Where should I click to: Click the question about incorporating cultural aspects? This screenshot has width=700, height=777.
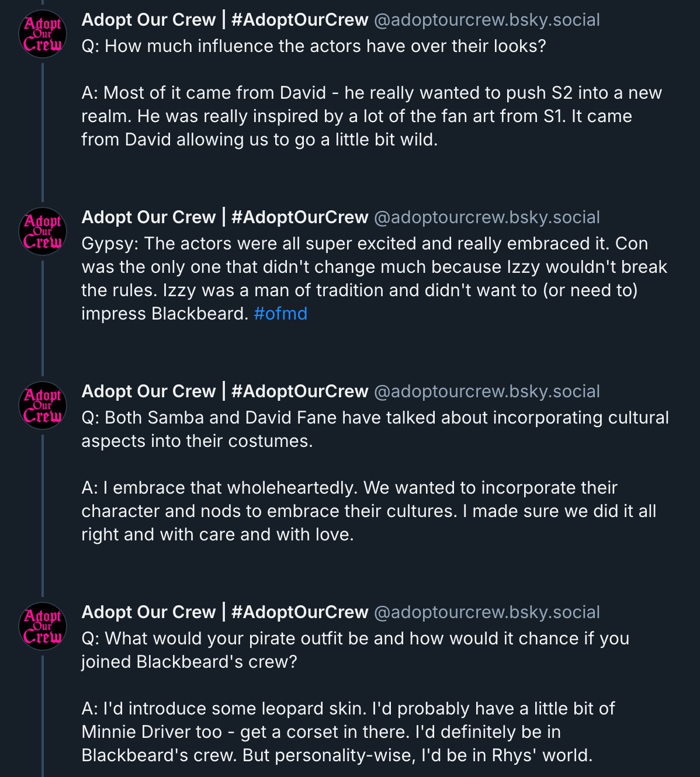pos(374,429)
